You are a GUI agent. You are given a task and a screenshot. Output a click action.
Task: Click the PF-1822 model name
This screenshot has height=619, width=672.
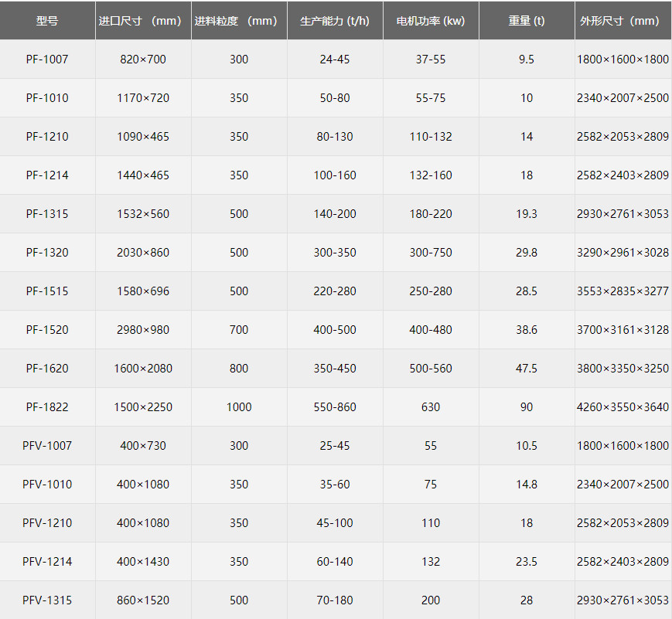[x=47, y=407]
